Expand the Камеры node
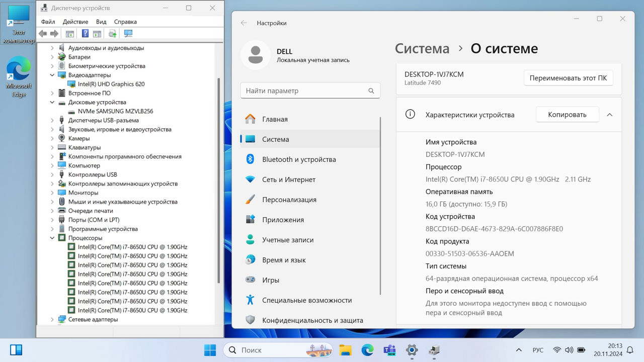The width and height of the screenshot is (644, 362). [52, 138]
